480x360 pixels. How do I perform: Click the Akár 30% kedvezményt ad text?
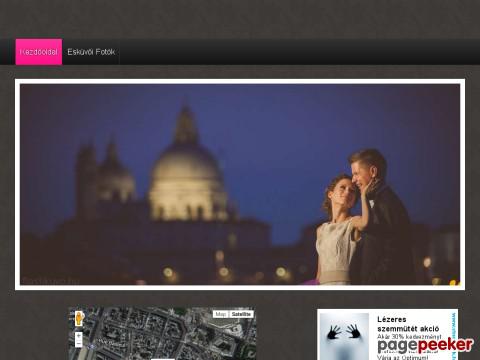tap(409, 337)
